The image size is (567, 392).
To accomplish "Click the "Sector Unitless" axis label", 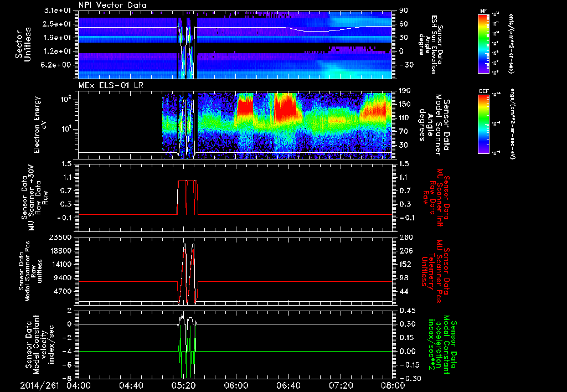I will [23, 44].
